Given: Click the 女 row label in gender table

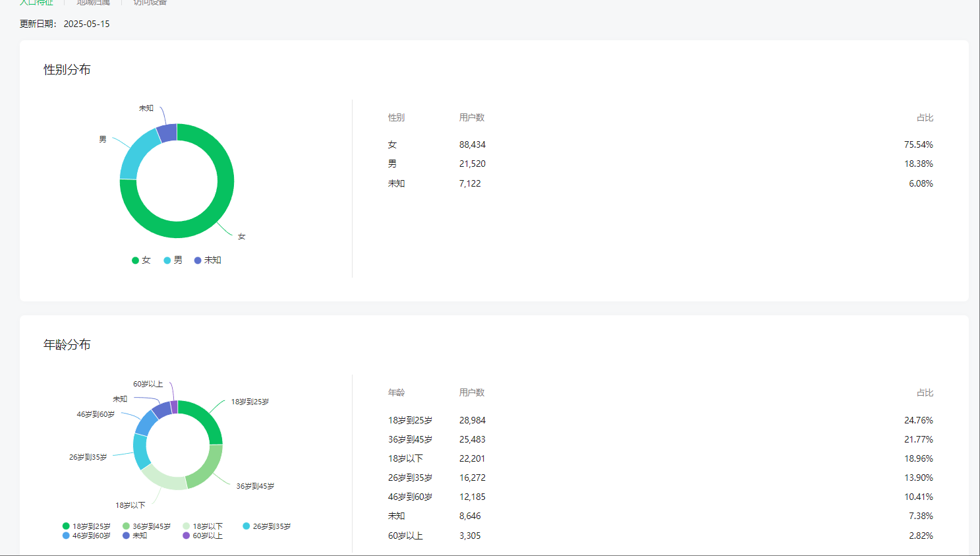Looking at the screenshot, I should tap(392, 144).
